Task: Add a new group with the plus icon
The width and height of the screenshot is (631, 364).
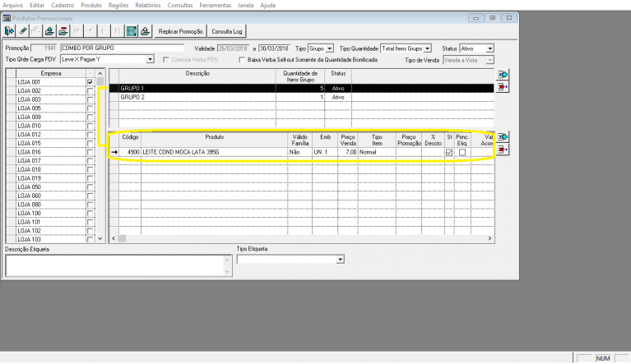Action: pyautogui.click(x=502, y=74)
